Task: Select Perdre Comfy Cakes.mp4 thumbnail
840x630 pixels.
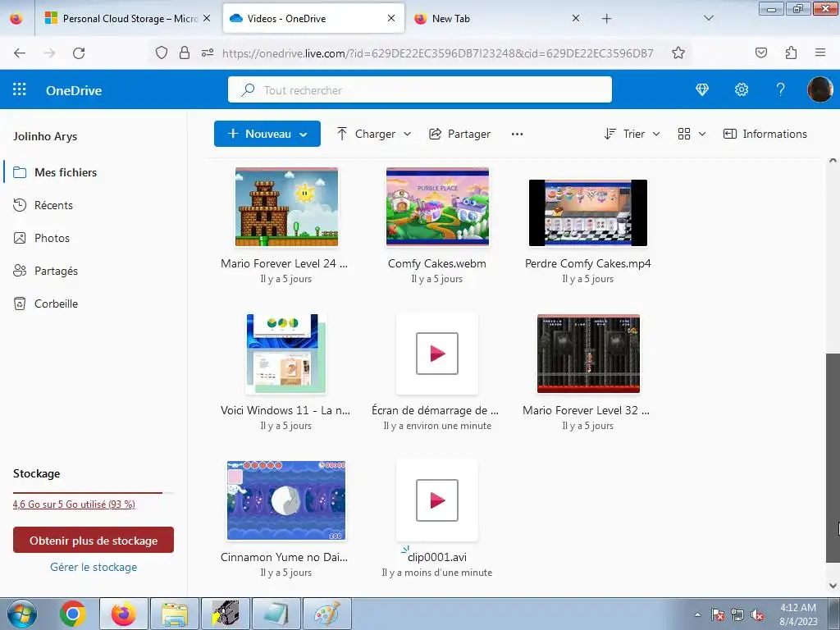Action: click(587, 212)
